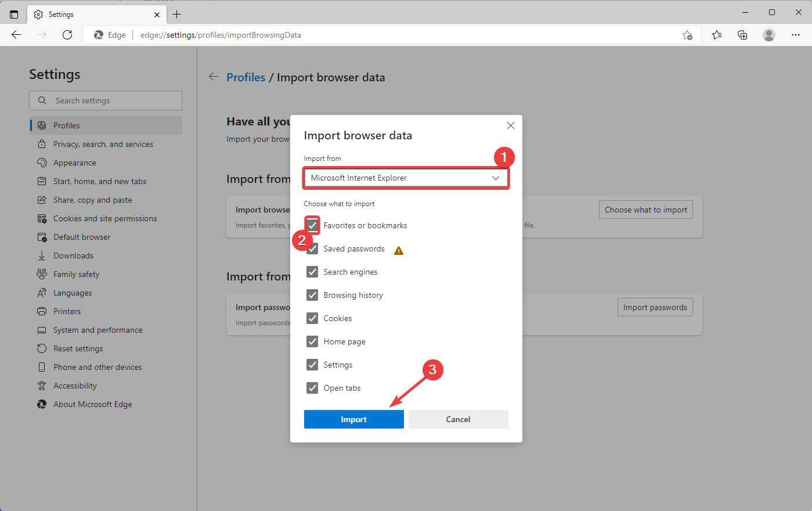Open Import from browser dropdown
This screenshot has width=812, height=511.
pyautogui.click(x=406, y=178)
